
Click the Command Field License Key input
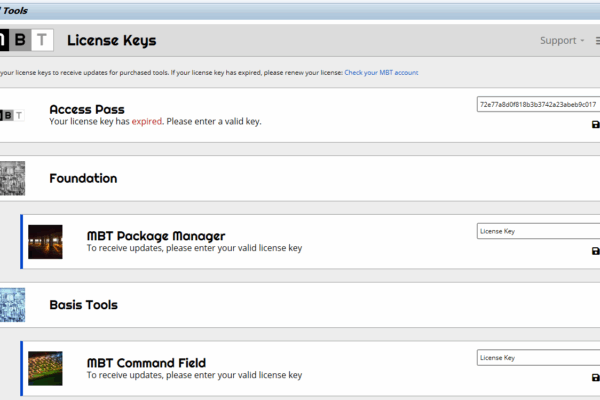[x=537, y=357]
